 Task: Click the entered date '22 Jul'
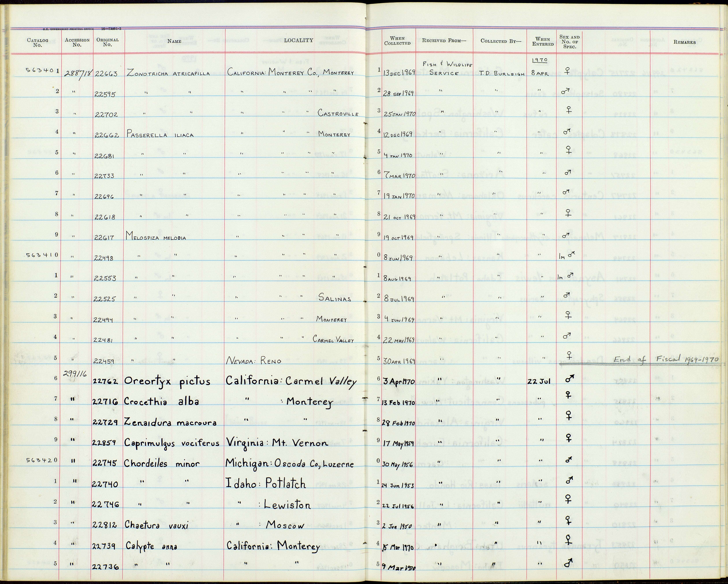point(539,382)
